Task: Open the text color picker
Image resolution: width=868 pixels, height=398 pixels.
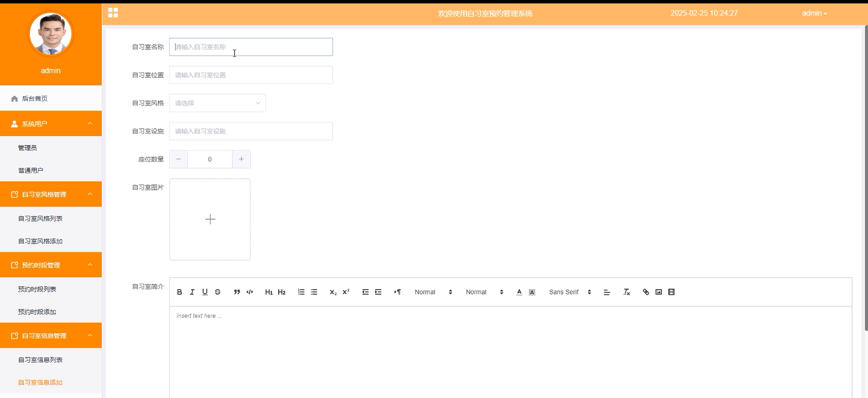Action: click(519, 292)
